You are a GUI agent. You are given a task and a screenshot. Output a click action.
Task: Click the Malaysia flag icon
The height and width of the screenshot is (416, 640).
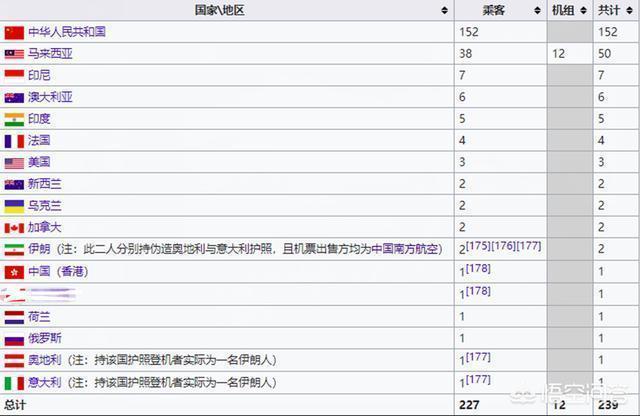click(14, 54)
